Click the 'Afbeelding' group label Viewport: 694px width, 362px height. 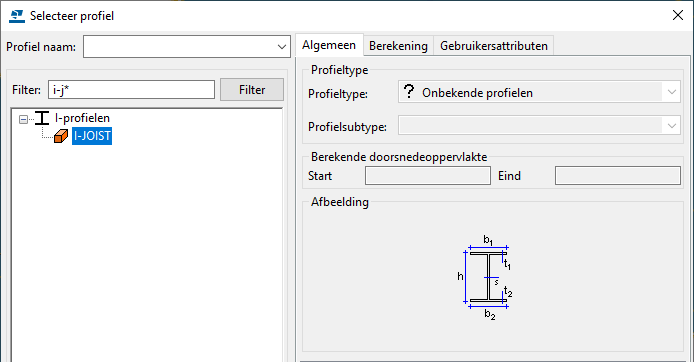pos(339,202)
